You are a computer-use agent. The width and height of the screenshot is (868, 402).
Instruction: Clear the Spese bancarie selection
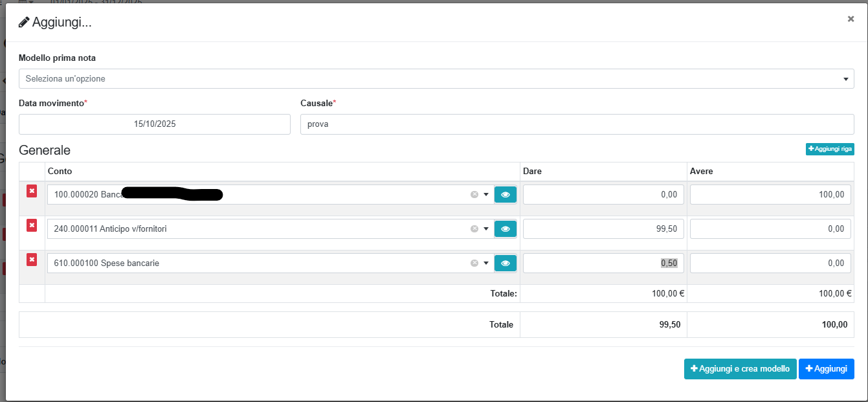pos(474,263)
